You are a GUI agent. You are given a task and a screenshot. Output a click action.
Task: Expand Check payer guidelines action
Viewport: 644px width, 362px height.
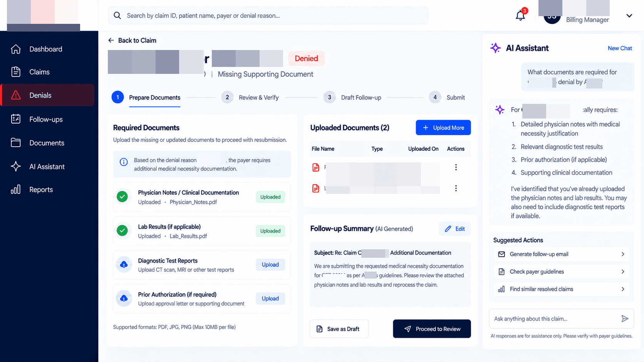562,272
